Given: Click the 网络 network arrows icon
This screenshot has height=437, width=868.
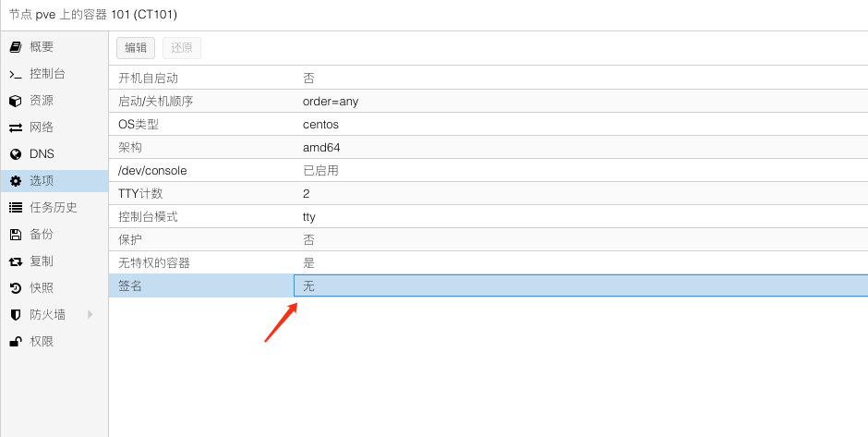Looking at the screenshot, I should coord(15,127).
